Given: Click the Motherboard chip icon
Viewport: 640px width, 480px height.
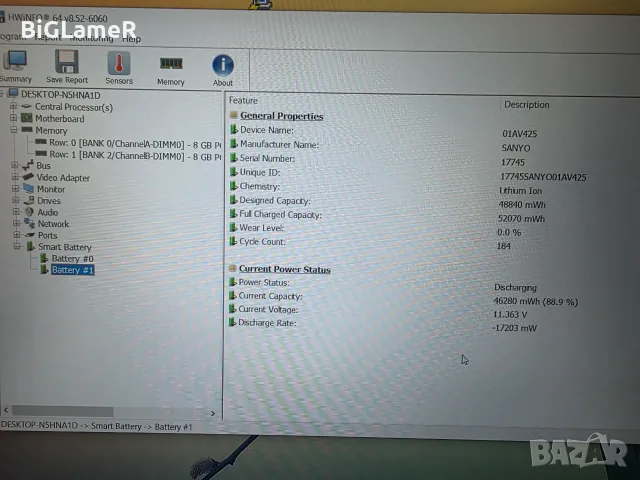Looking at the screenshot, I should click(27, 118).
